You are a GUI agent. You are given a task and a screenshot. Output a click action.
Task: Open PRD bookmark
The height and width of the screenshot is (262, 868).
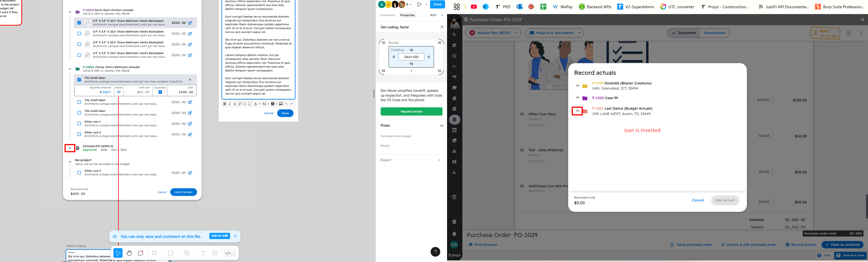[503, 7]
